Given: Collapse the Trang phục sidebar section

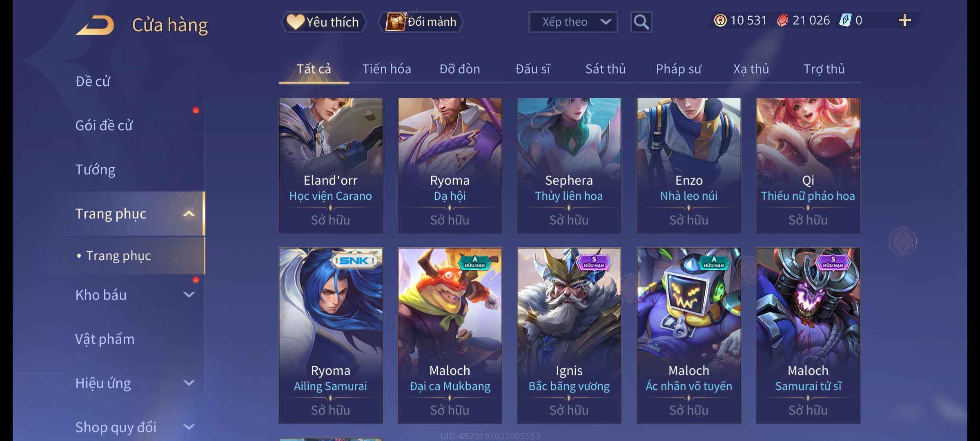Looking at the screenshot, I should (189, 214).
